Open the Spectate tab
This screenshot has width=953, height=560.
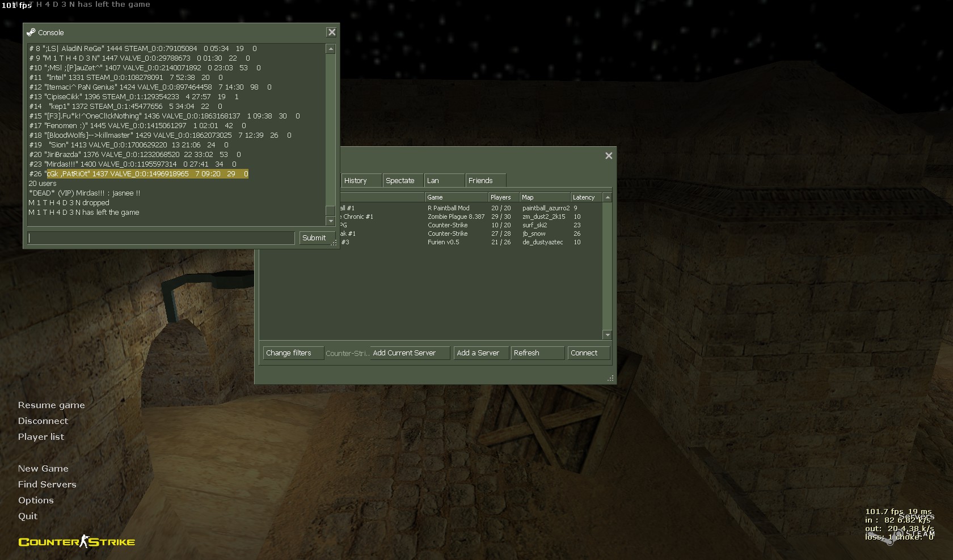(402, 181)
